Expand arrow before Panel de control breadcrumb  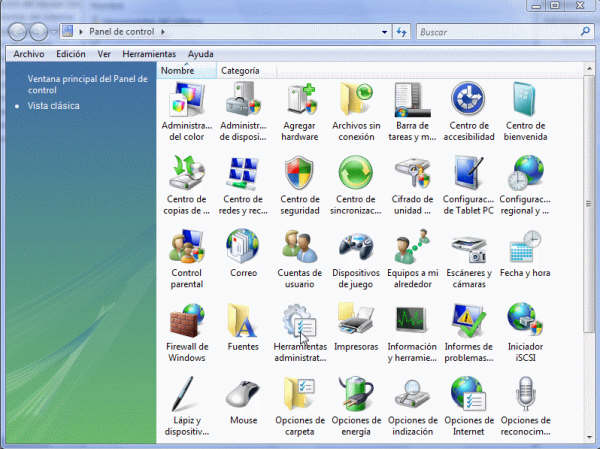[81, 32]
